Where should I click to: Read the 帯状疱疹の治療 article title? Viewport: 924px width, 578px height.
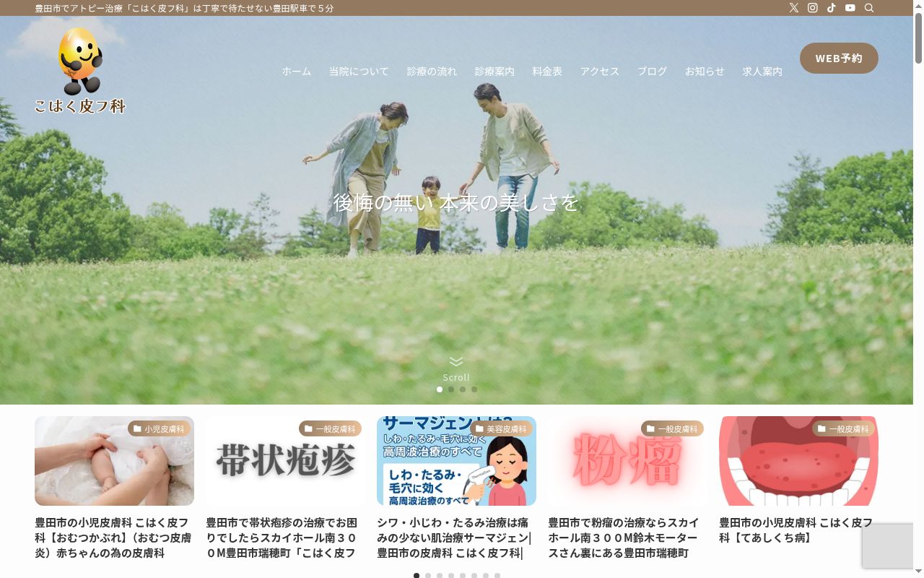point(285,538)
